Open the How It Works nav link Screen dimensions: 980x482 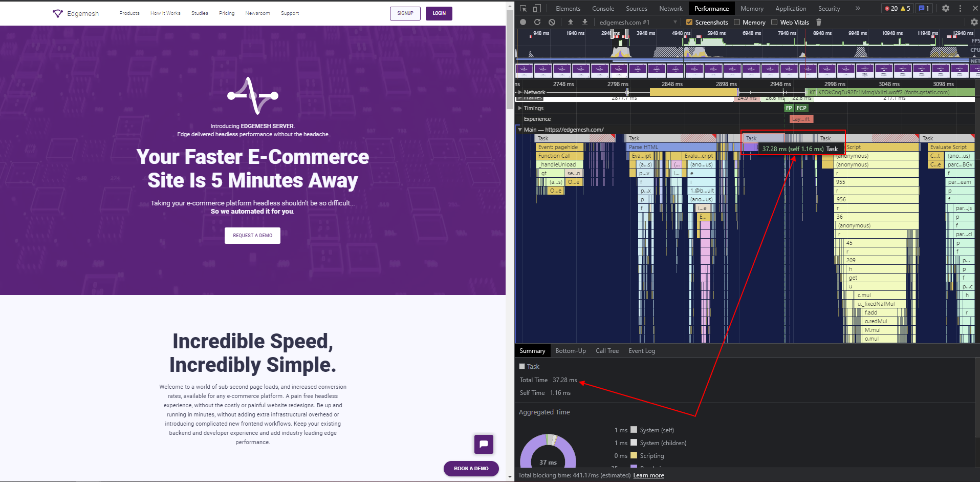[165, 13]
